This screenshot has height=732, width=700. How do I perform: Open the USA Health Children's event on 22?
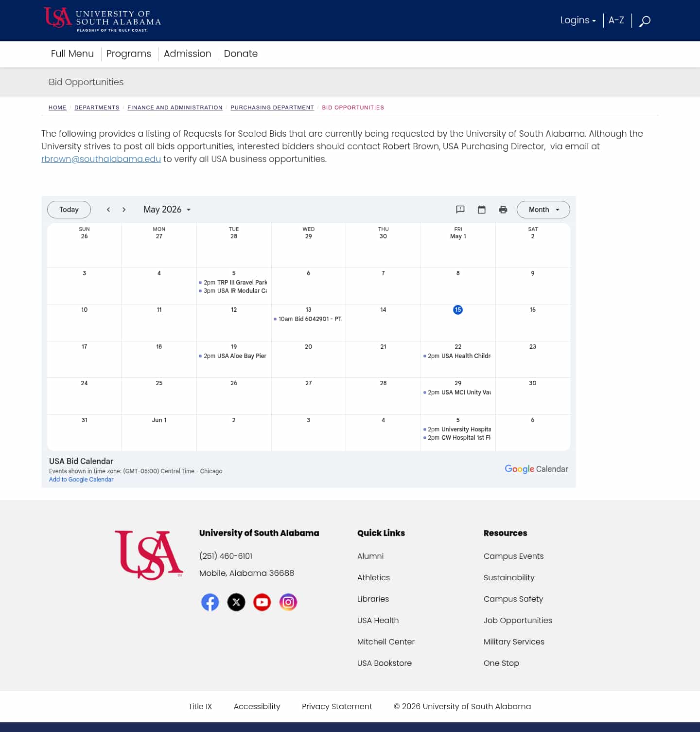coord(457,356)
